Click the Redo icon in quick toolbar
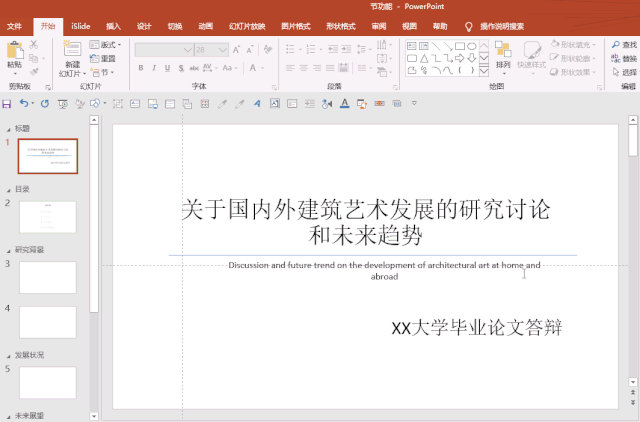The image size is (640, 422). 45,104
